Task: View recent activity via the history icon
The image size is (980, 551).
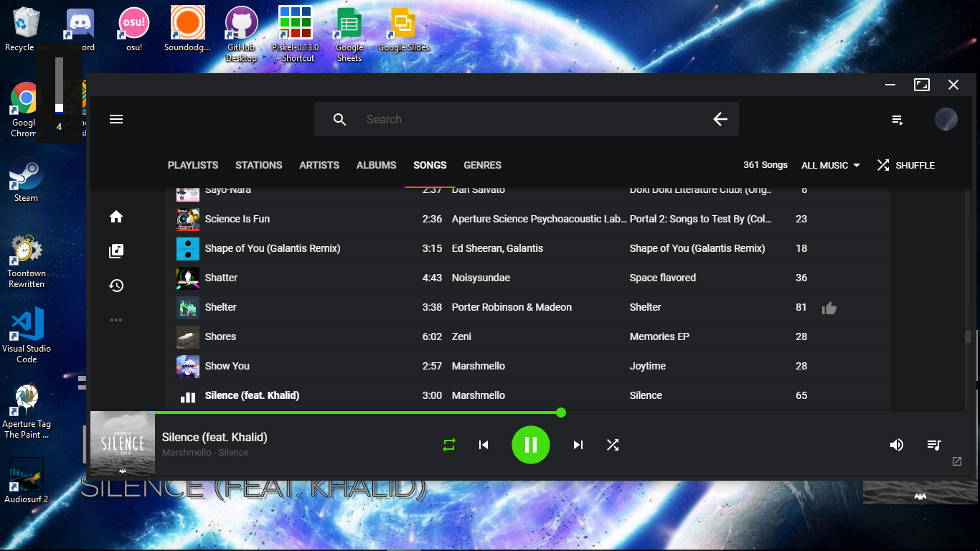Action: coord(116,286)
